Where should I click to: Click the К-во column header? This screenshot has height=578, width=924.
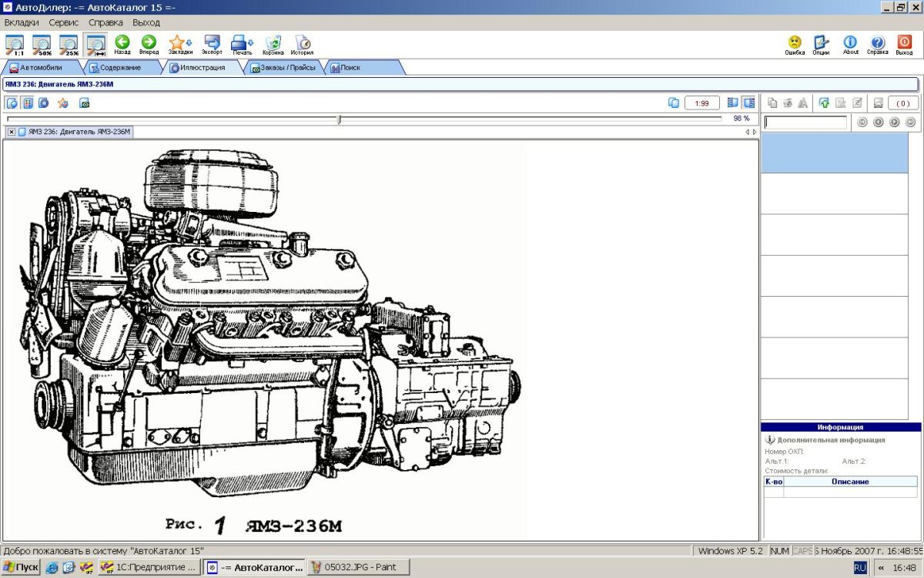pyautogui.click(x=774, y=482)
